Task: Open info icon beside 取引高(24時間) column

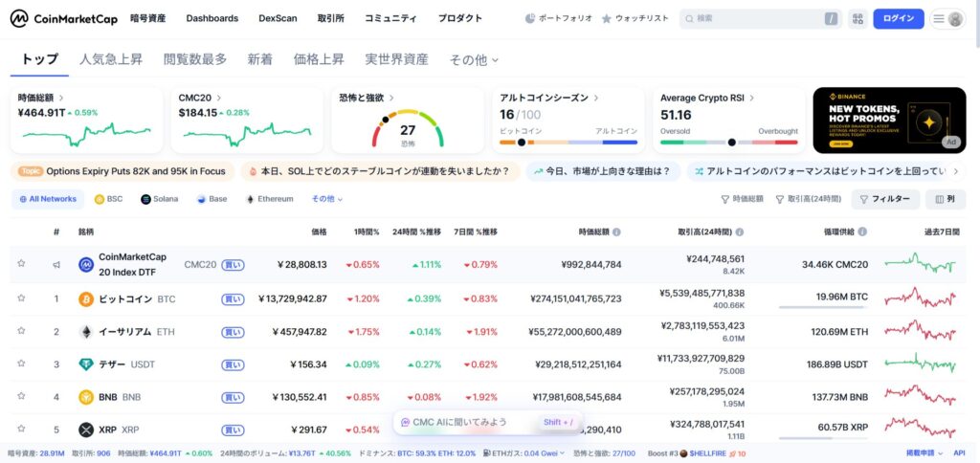Action: point(740,231)
